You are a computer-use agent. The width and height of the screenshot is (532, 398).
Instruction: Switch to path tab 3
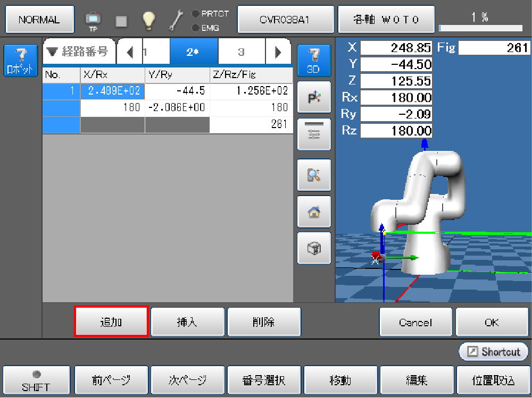pyautogui.click(x=241, y=52)
